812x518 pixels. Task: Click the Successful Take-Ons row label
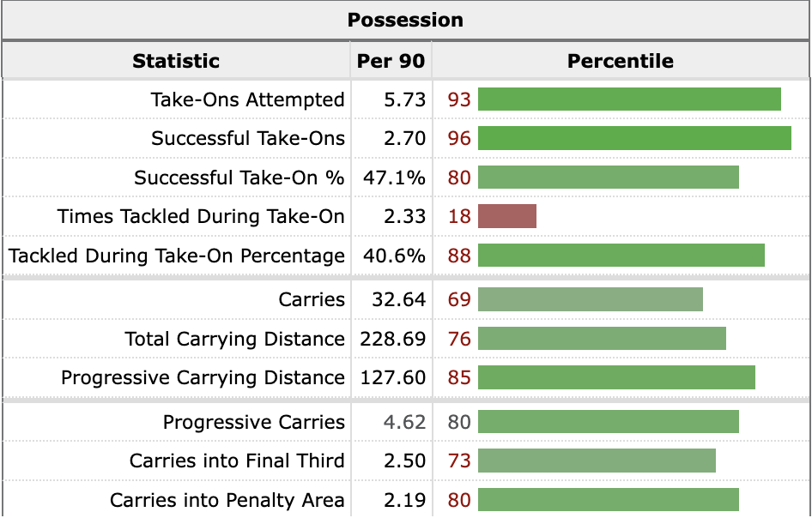point(248,139)
